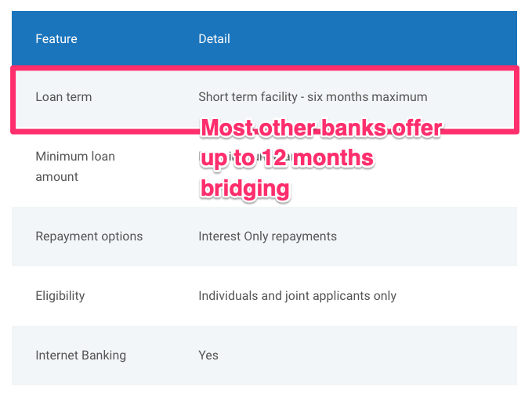Click the word 'Individuals' in the Eligibility row

(227, 295)
